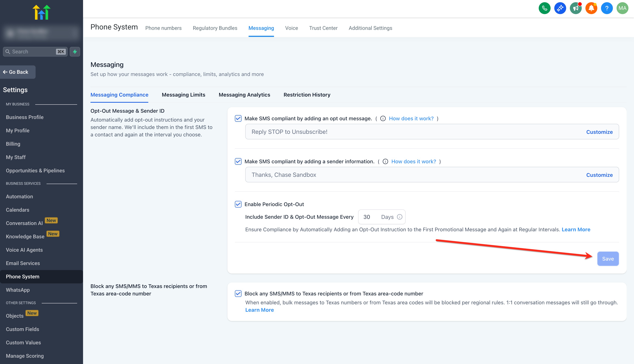Viewport: 634px width, 364px height.
Task: Click the Save button
Action: click(608, 259)
